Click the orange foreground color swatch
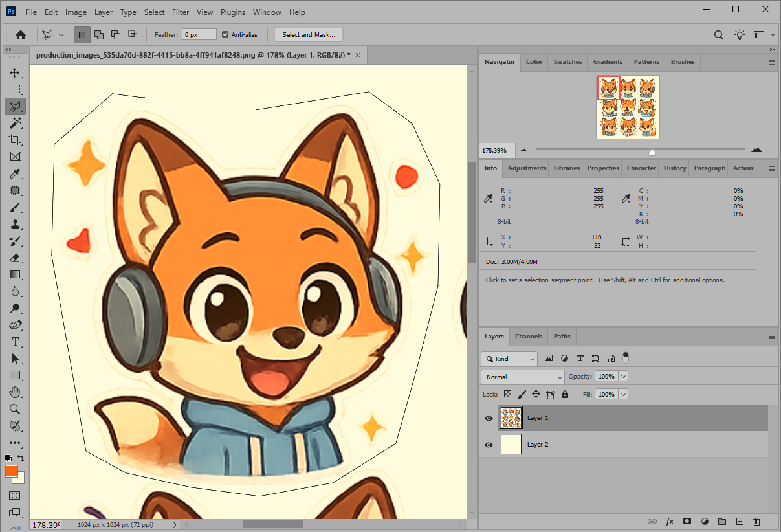Image resolution: width=781 pixels, height=532 pixels. point(11,471)
